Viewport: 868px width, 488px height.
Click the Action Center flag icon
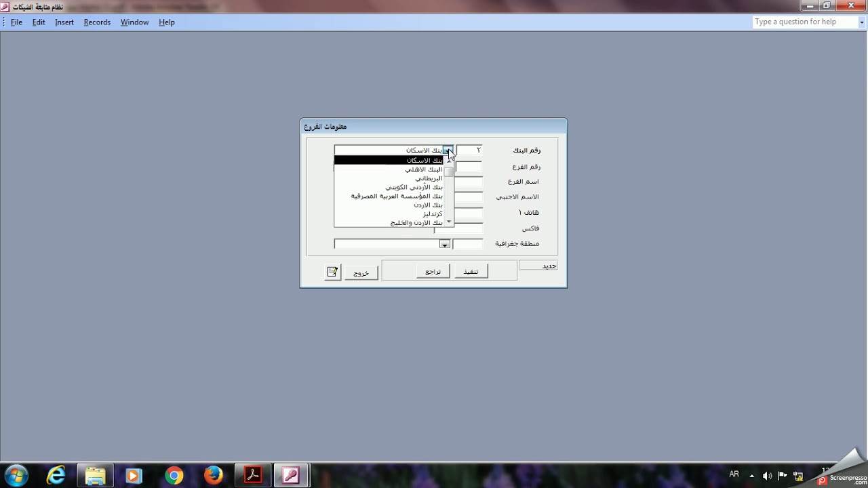pyautogui.click(x=783, y=476)
